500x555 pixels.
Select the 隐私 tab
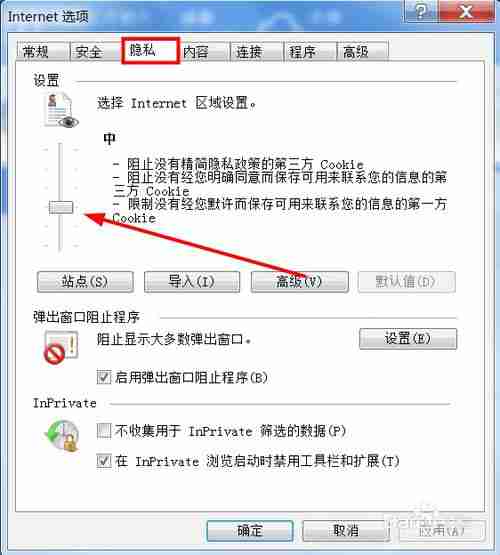(150, 50)
